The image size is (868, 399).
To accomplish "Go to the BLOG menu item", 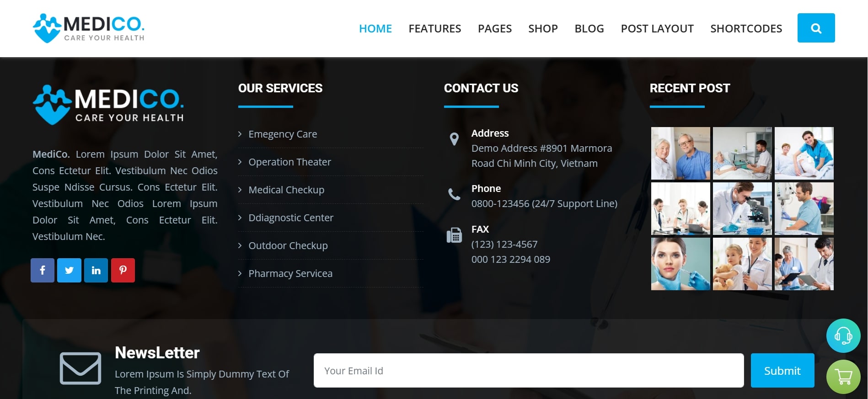I will coord(589,28).
